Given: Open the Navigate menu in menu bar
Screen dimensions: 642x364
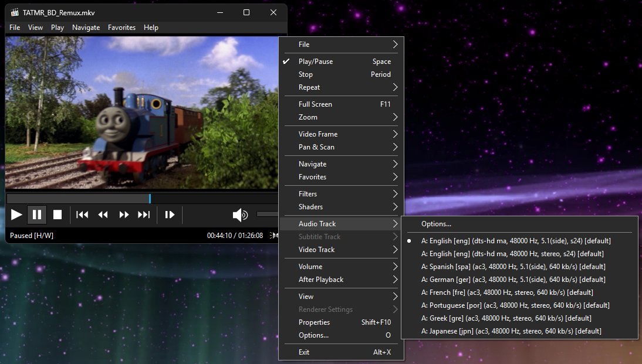Looking at the screenshot, I should point(86,28).
